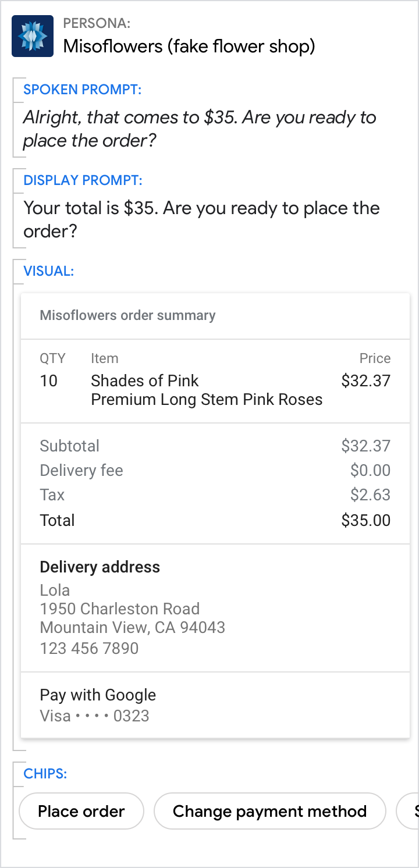Click the phone number 123 456 7890
Image resolution: width=419 pixels, height=868 pixels.
pos(89,648)
